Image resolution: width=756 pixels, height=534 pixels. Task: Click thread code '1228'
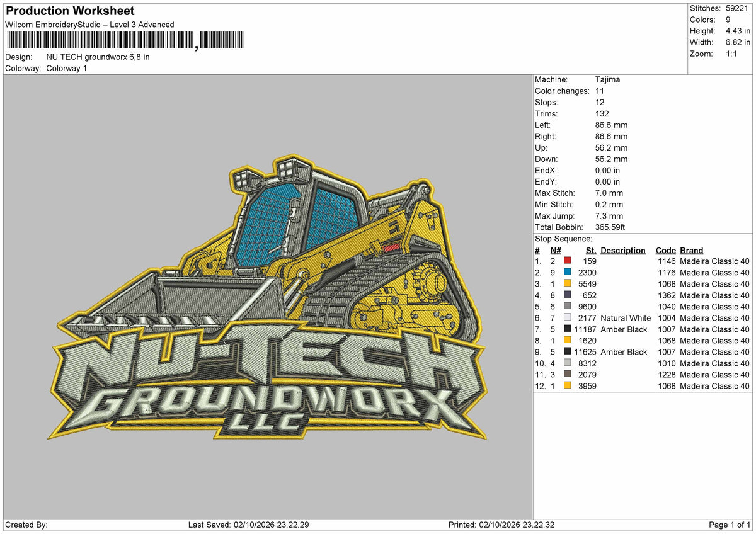[667, 375]
